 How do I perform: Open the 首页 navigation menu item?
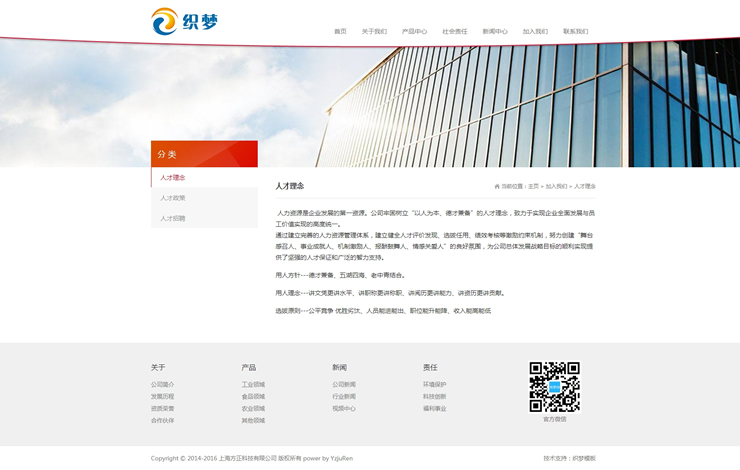coord(340,31)
